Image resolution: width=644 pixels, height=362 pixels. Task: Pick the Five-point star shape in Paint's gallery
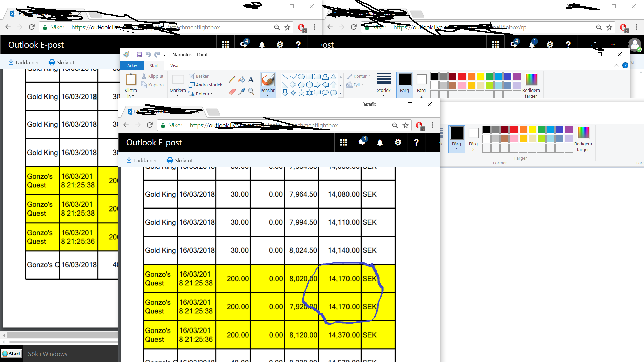coord(301,93)
